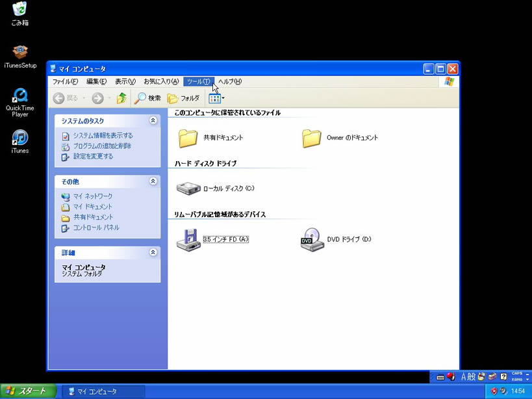The image size is (532, 399).
Task: Open the IME pad icon on language bar
Action: pos(481,377)
